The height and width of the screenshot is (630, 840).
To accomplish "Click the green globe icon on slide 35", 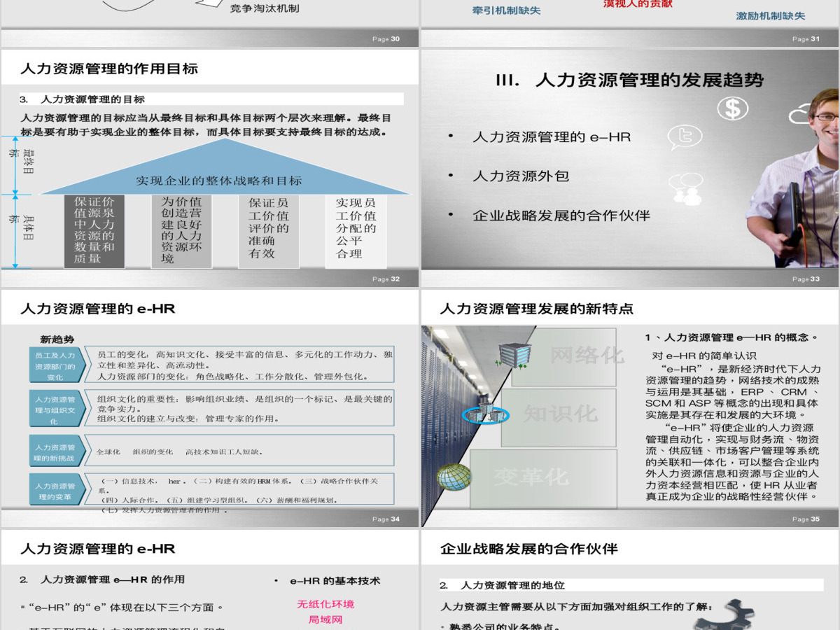I will point(453,477).
